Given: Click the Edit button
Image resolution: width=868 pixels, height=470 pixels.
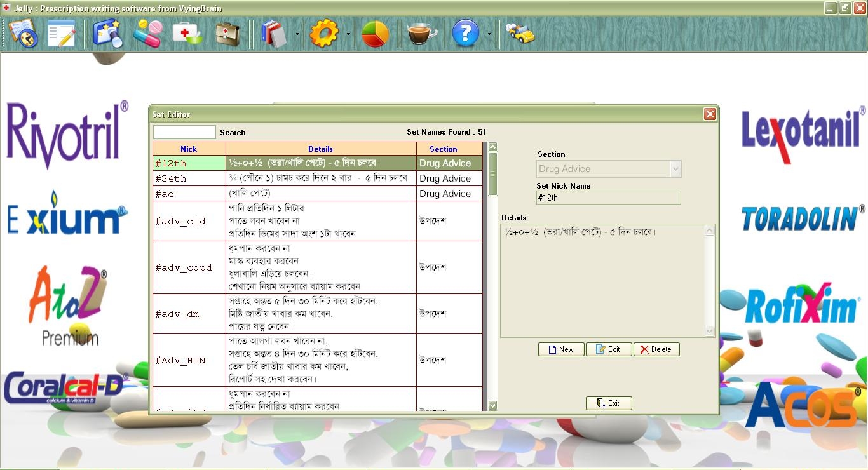Looking at the screenshot, I should pyautogui.click(x=609, y=349).
